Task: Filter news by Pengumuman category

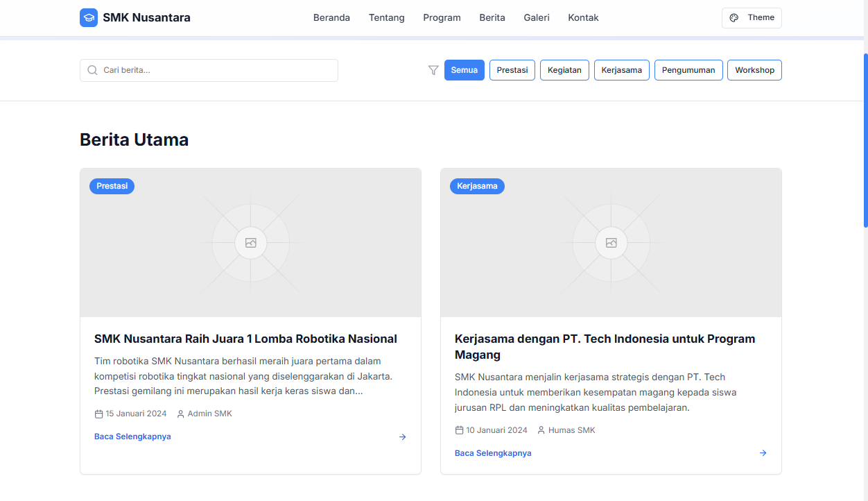Action: (688, 70)
